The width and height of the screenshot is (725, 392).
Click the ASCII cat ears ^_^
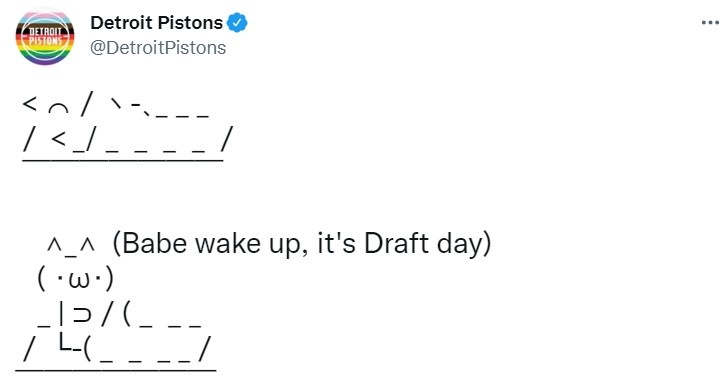click(x=71, y=245)
